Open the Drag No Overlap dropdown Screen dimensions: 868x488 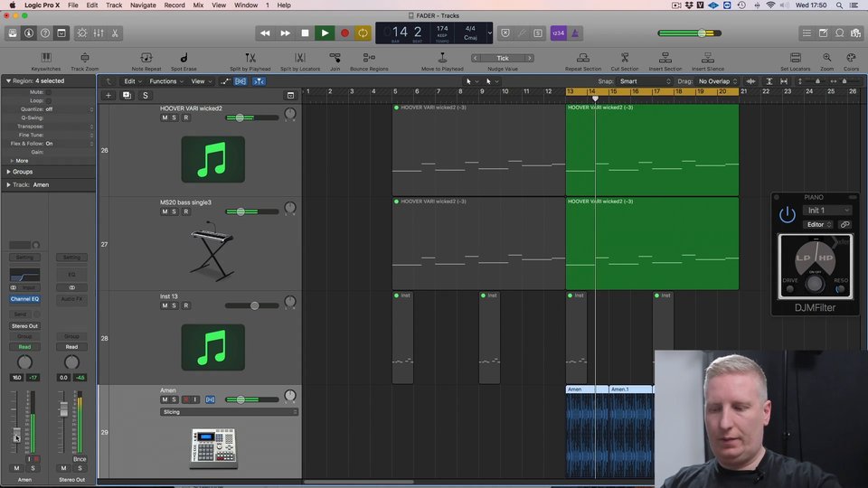click(717, 81)
